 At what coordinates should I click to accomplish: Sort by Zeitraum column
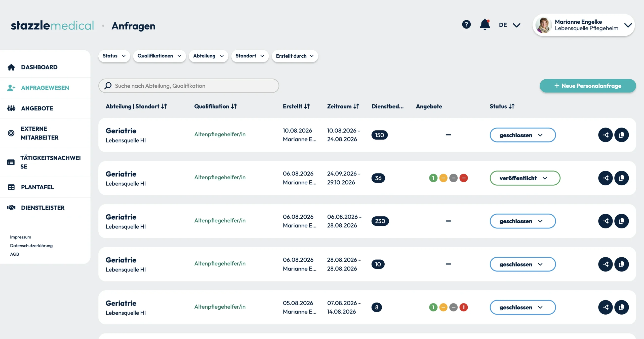tap(343, 106)
